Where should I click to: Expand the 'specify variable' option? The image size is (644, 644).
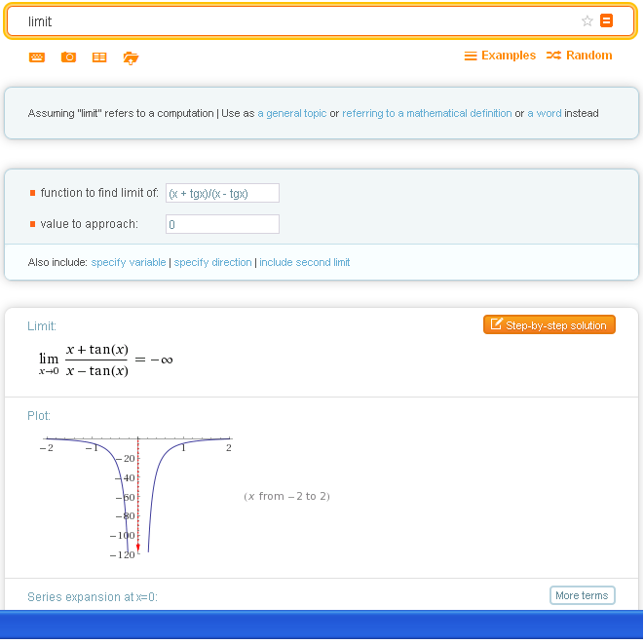(x=129, y=262)
